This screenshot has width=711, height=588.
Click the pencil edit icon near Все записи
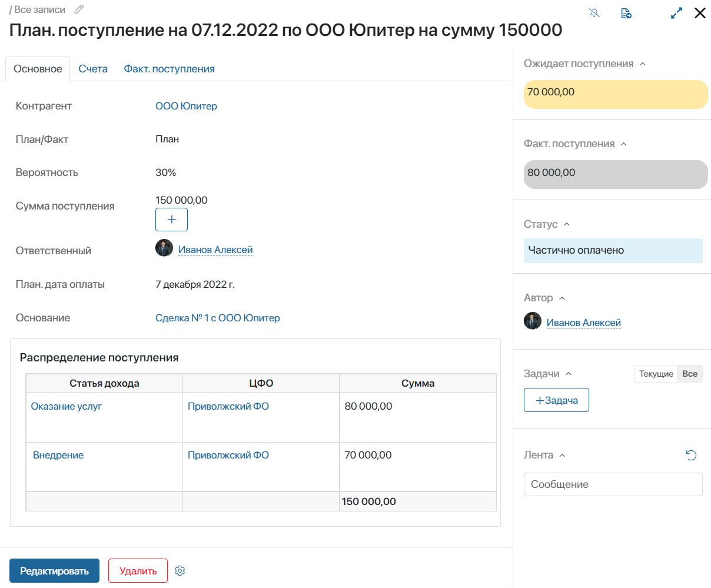click(x=79, y=9)
